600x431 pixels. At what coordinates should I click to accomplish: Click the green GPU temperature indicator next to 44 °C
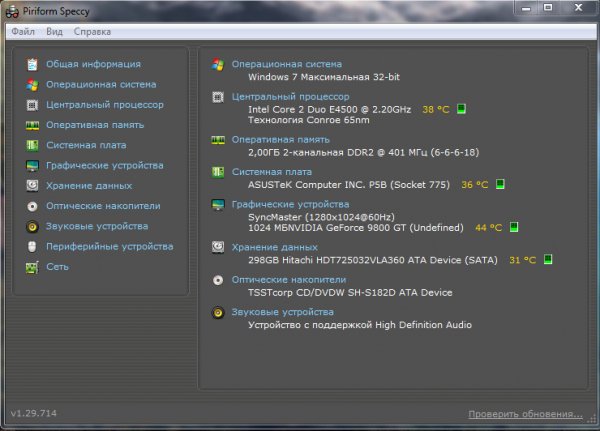click(514, 227)
